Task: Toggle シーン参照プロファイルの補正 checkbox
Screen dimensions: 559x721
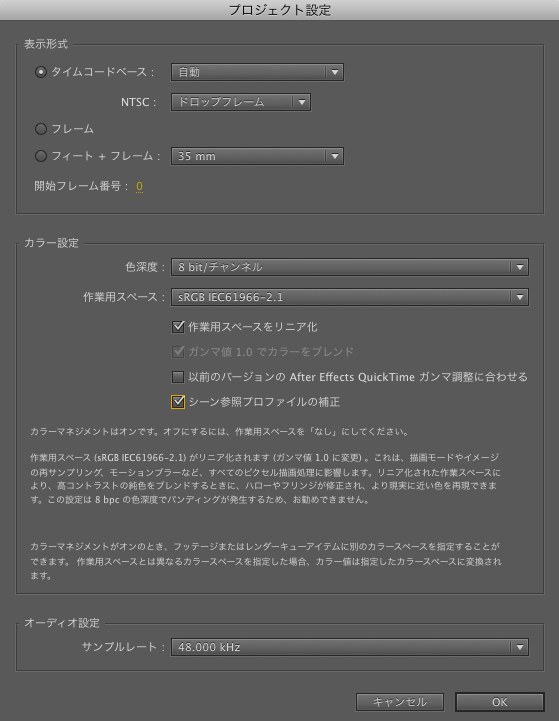Action: 178,402
